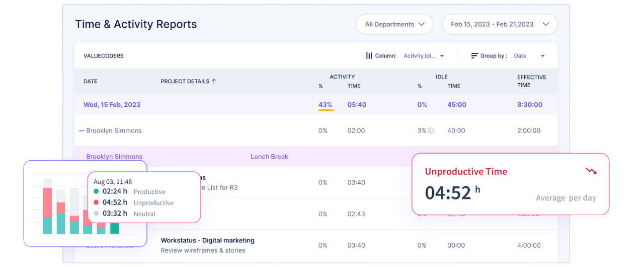The image size is (644, 267).
Task: Click the Brooklyn Simmons link in purple row
Action: [114, 157]
